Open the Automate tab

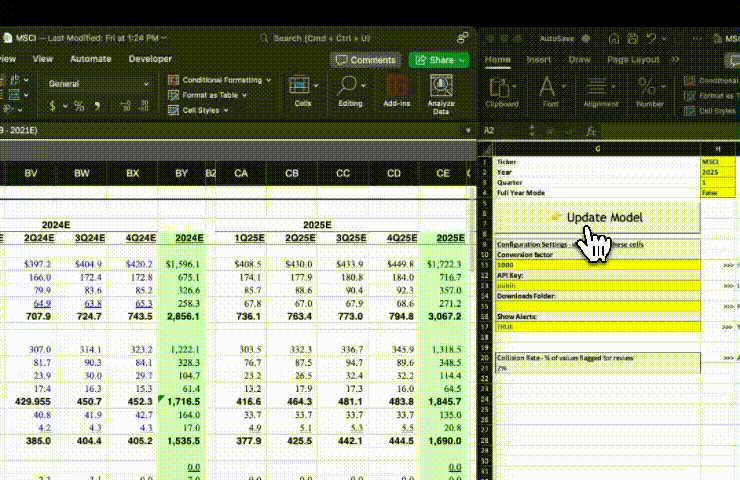pos(91,59)
